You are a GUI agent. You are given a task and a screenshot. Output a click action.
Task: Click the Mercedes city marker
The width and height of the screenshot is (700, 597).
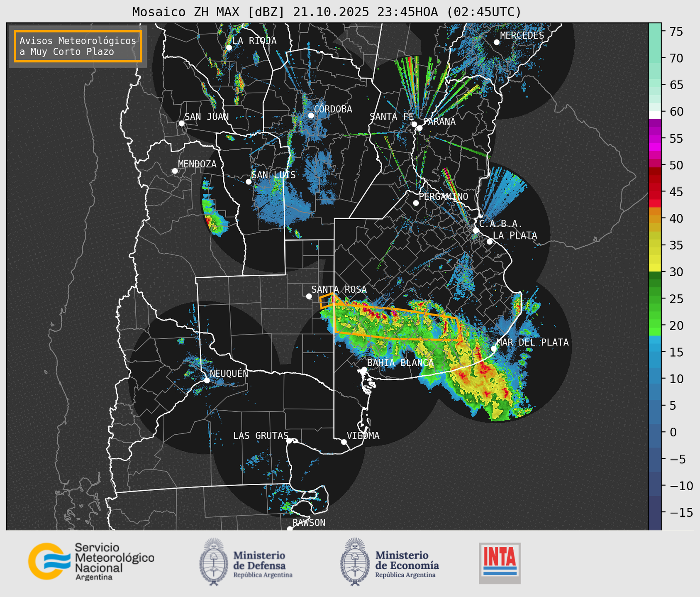[496, 42]
